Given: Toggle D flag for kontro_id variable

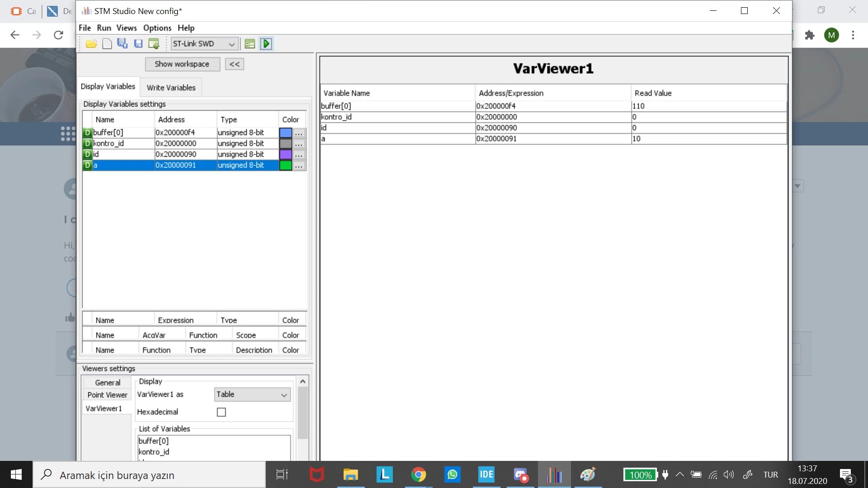Looking at the screenshot, I should click(x=87, y=143).
